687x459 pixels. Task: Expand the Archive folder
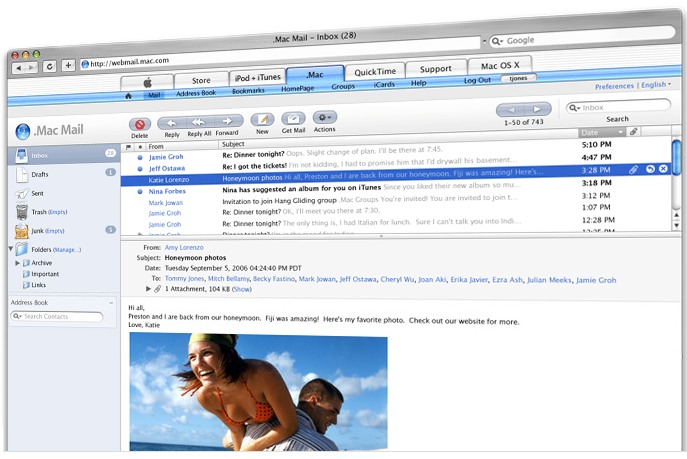tap(18, 263)
